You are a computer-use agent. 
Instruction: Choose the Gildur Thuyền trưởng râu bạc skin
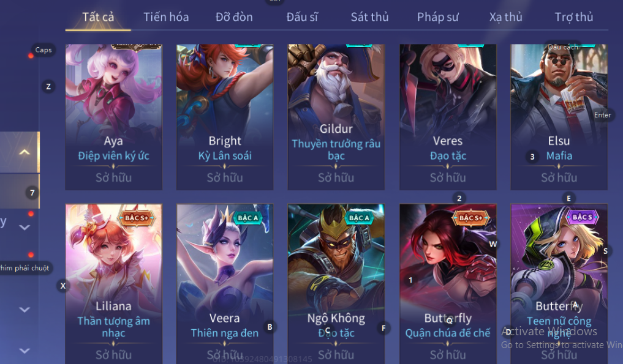pyautogui.click(x=336, y=117)
